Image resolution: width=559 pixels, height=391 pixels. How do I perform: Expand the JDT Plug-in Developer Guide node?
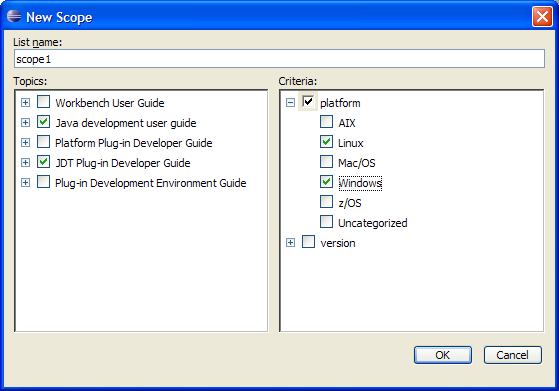coord(25,163)
